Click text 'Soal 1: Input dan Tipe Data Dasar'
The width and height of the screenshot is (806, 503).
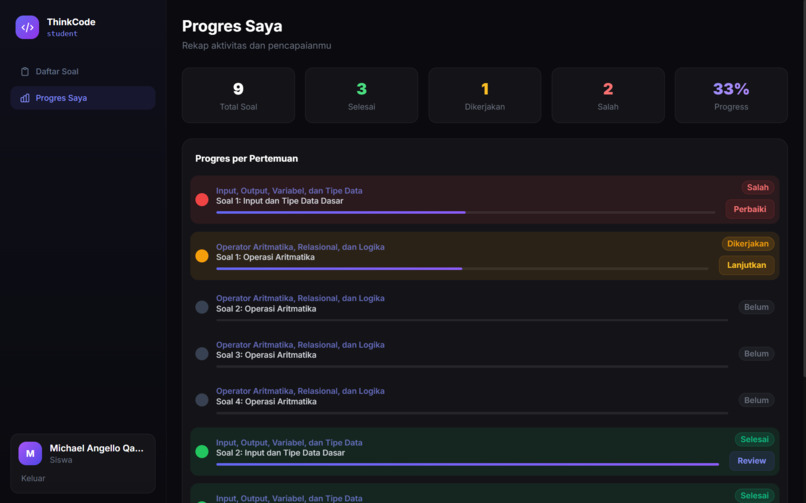point(280,201)
